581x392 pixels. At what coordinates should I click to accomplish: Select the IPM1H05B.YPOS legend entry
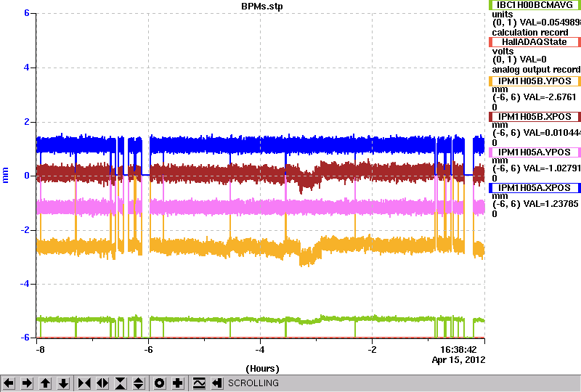pos(535,81)
